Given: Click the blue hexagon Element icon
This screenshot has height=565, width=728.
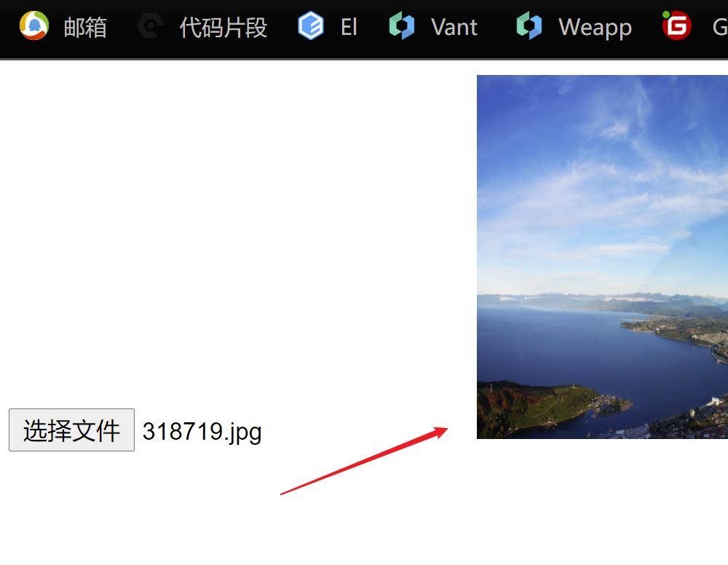Looking at the screenshot, I should pos(311,25).
